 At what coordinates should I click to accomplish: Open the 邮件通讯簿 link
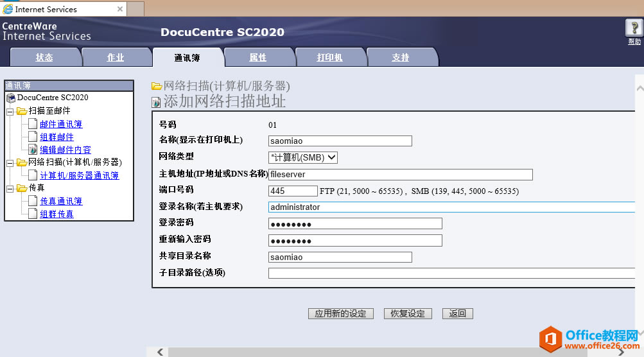click(x=61, y=124)
